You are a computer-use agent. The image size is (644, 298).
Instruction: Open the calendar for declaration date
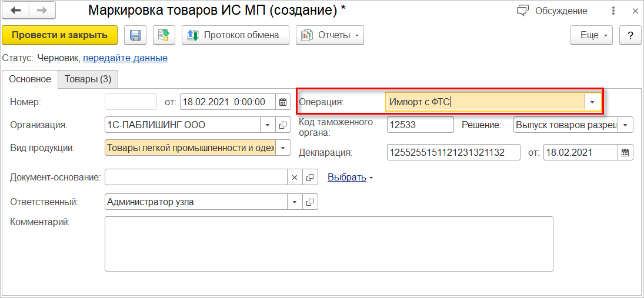[x=625, y=153]
